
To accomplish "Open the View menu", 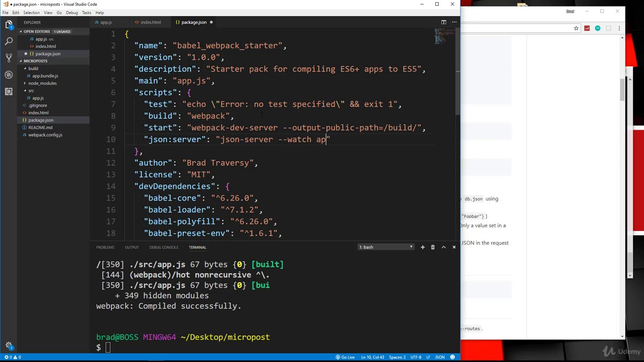I will (x=48, y=13).
